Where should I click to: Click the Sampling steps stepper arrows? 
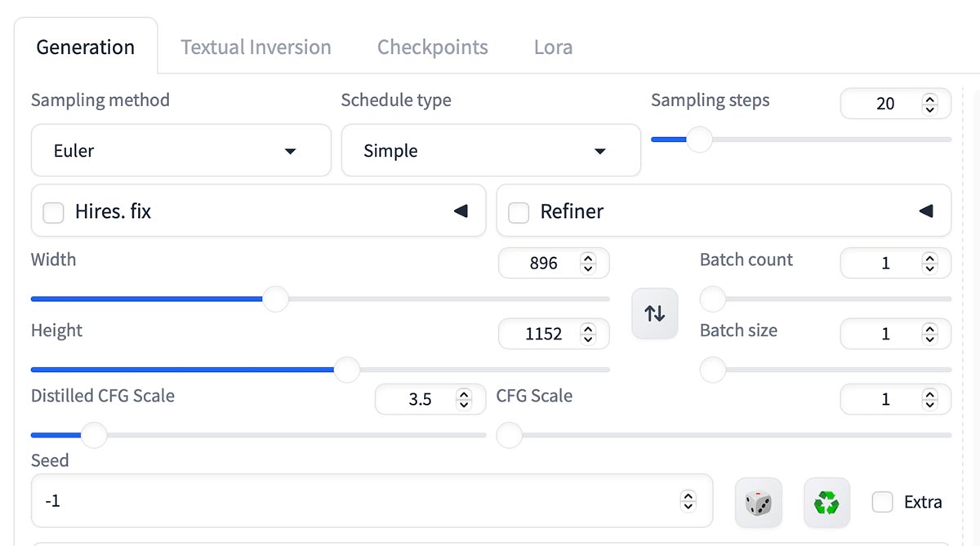[x=929, y=104]
